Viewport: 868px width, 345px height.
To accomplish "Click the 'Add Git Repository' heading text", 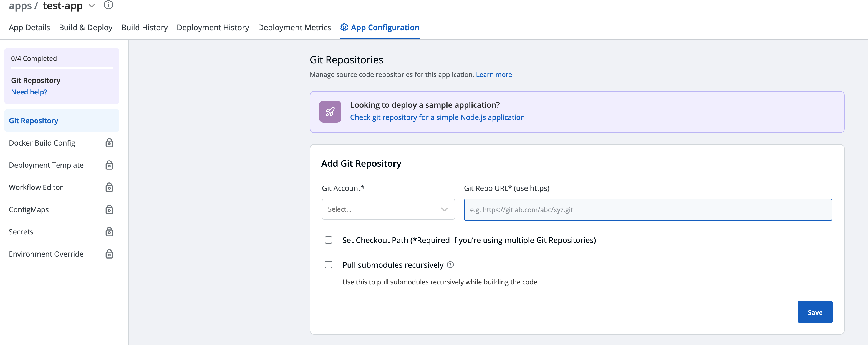I will pyautogui.click(x=361, y=164).
